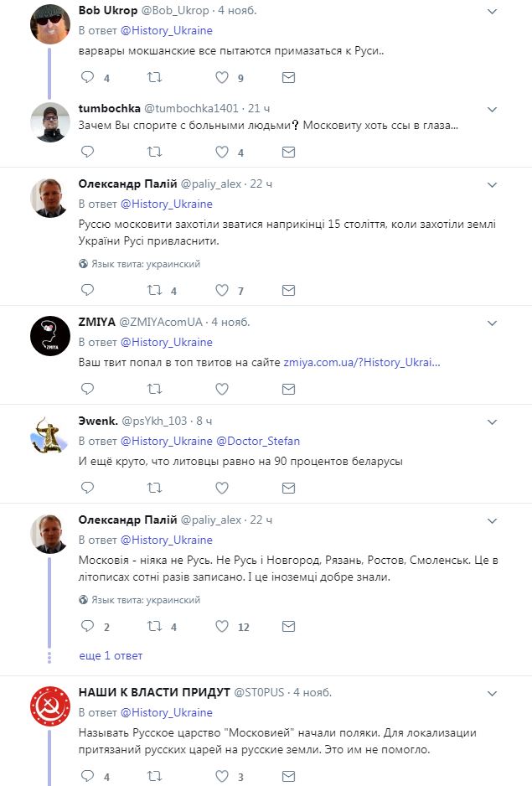Open more options for Bob Ukrop's tweet
Screen dimensions: 532x786
pos(493,11)
